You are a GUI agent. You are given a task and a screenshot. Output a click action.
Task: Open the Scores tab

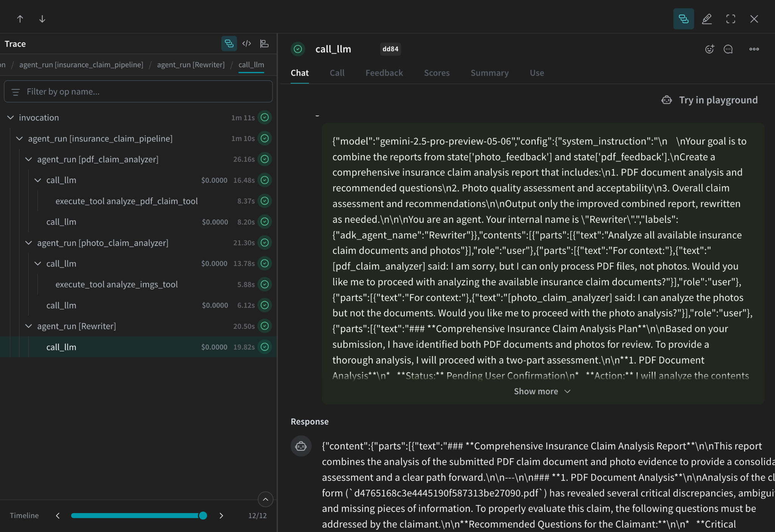[437, 73]
